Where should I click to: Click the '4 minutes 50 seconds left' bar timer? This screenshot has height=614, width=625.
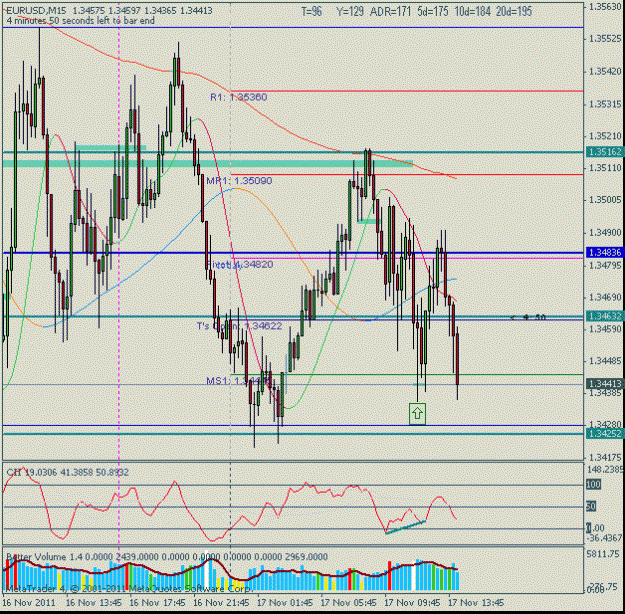(81, 20)
